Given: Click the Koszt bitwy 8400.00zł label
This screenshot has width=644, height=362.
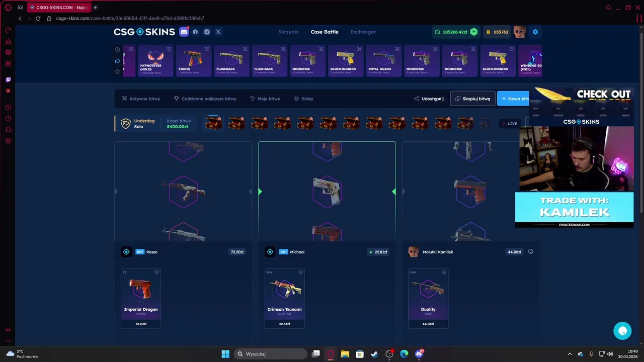Looking at the screenshot, I should tap(179, 124).
